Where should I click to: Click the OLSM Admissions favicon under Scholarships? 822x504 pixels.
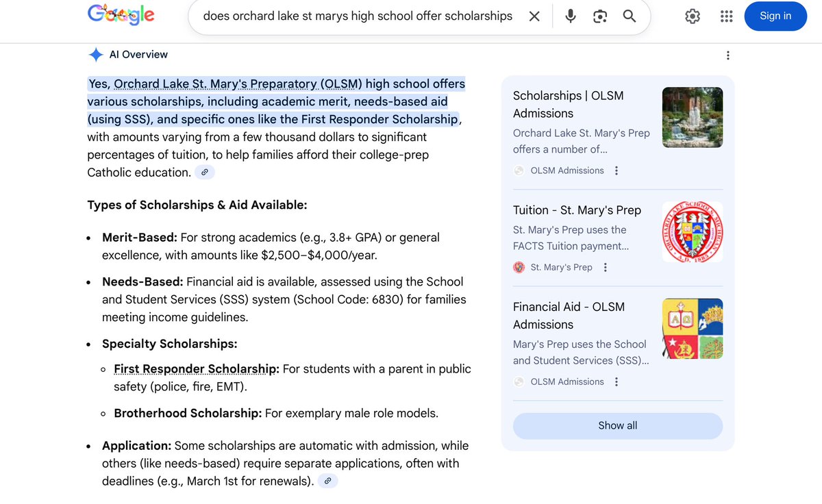(x=519, y=171)
